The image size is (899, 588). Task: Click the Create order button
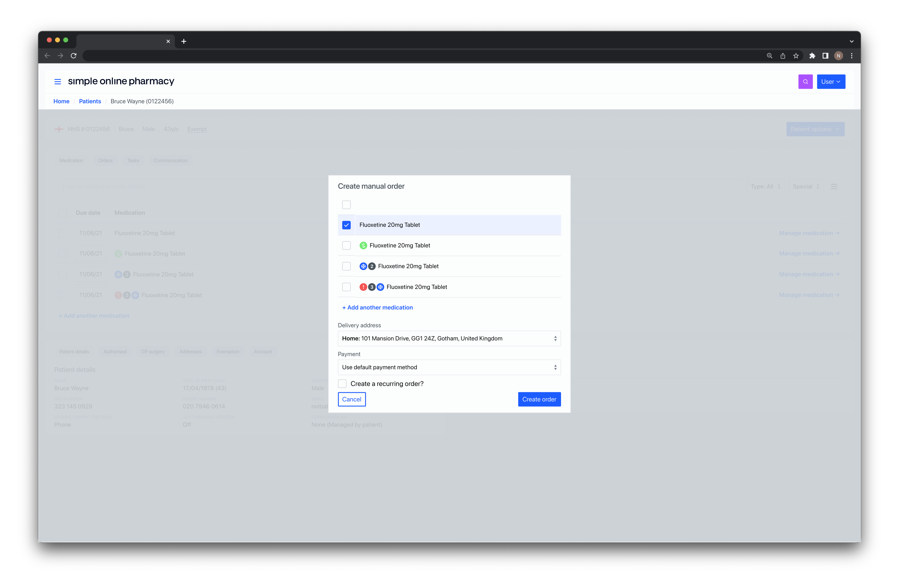(x=539, y=399)
